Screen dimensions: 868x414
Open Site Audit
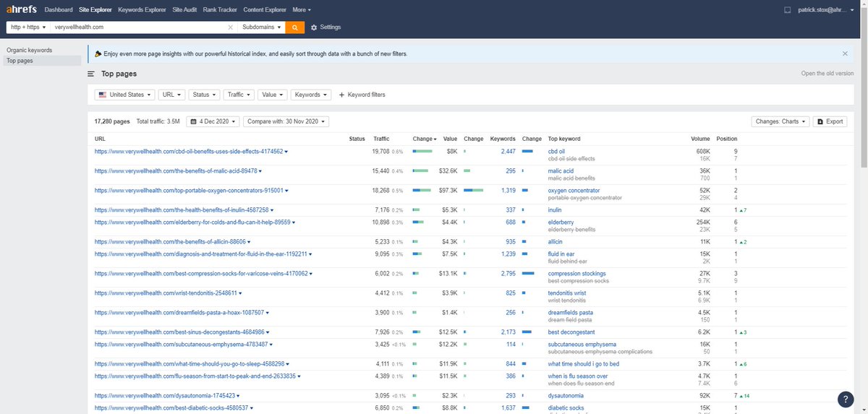185,10
